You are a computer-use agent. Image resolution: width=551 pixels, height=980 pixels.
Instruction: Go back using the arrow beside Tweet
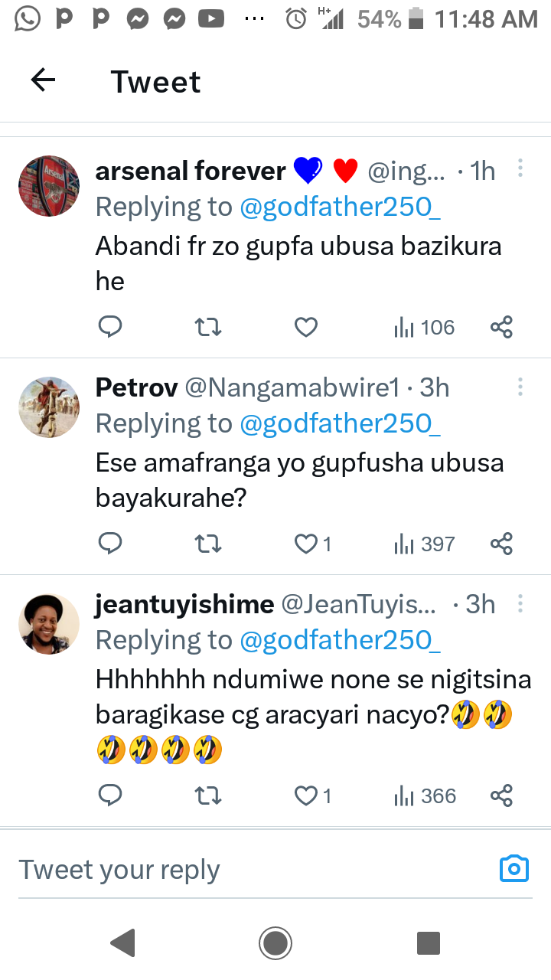(43, 80)
